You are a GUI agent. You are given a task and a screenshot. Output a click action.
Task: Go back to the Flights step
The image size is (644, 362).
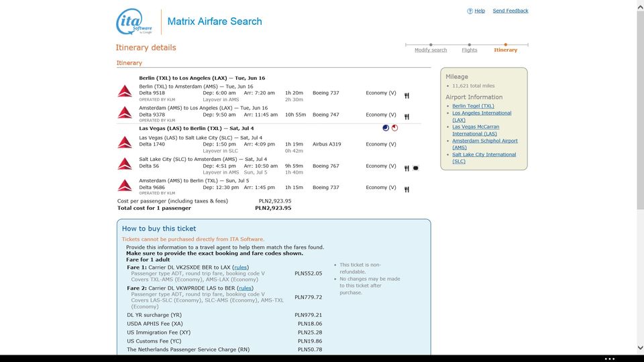[470, 50]
